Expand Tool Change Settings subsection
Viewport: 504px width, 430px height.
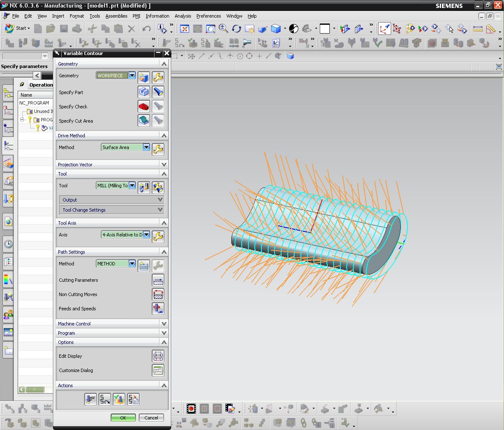160,210
